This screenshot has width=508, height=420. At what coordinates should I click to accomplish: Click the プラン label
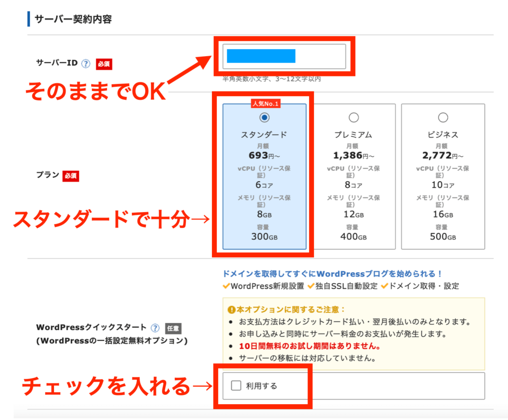click(x=48, y=175)
